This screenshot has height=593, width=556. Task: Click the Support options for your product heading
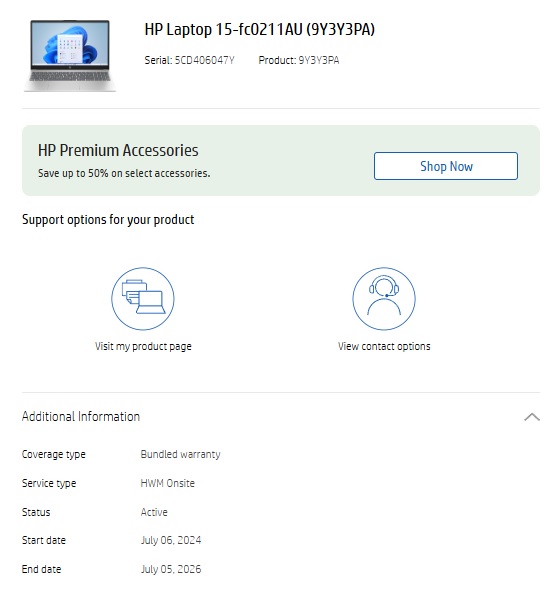coord(108,220)
